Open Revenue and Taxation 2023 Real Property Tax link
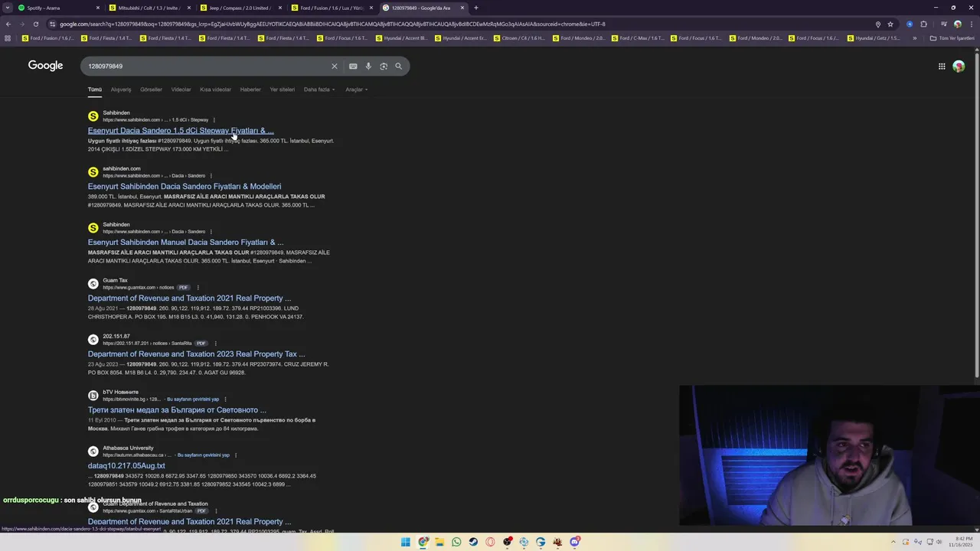 click(196, 354)
